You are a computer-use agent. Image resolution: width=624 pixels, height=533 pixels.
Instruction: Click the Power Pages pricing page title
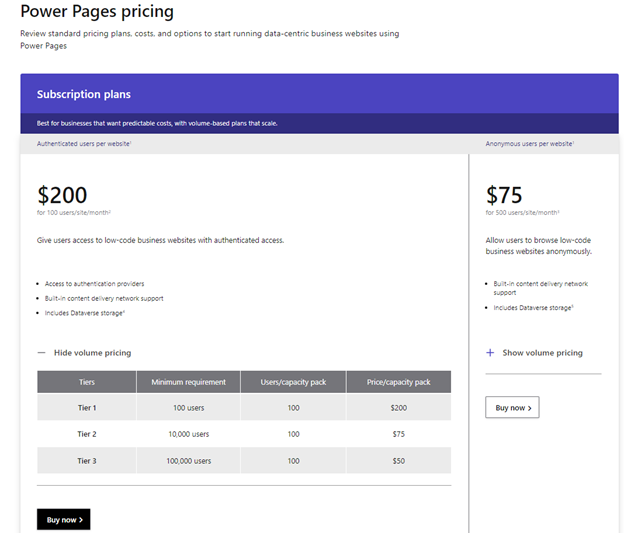tap(97, 11)
